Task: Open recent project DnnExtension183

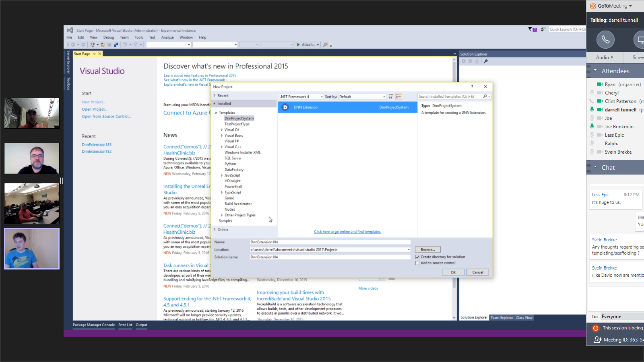Action: (x=97, y=145)
